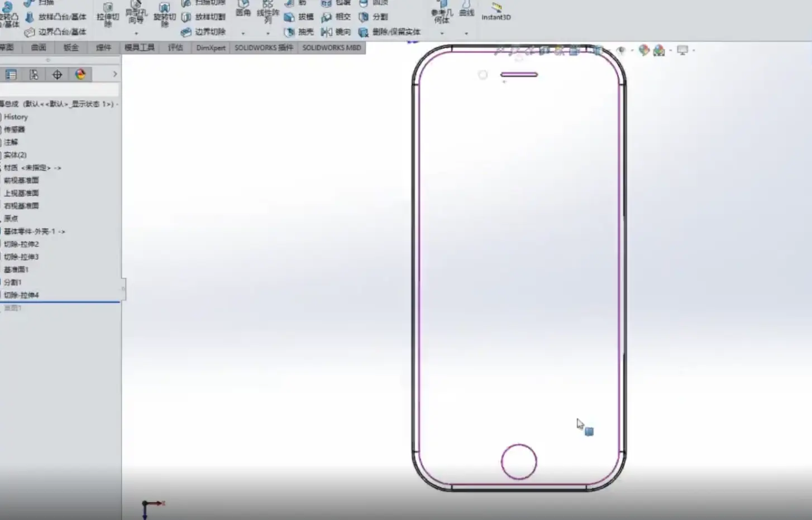
Task: Open the 异型孔向导 hole wizard
Action: 136,12
